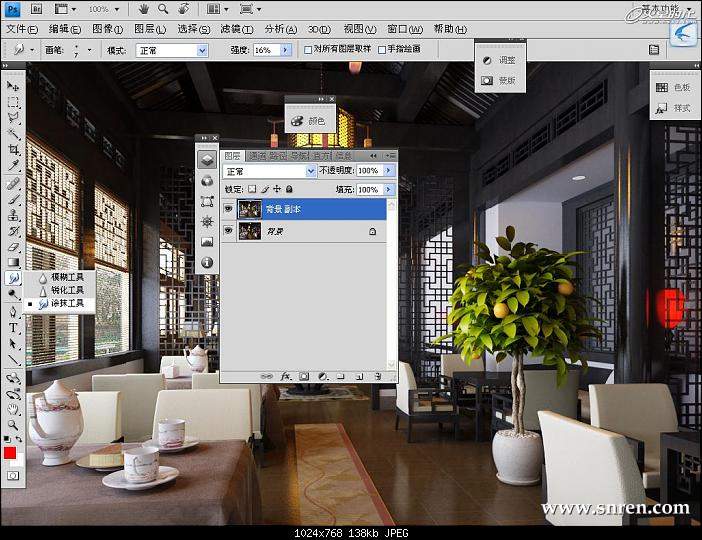Select the Pen tool
The height and width of the screenshot is (540, 702).
pos(13,312)
